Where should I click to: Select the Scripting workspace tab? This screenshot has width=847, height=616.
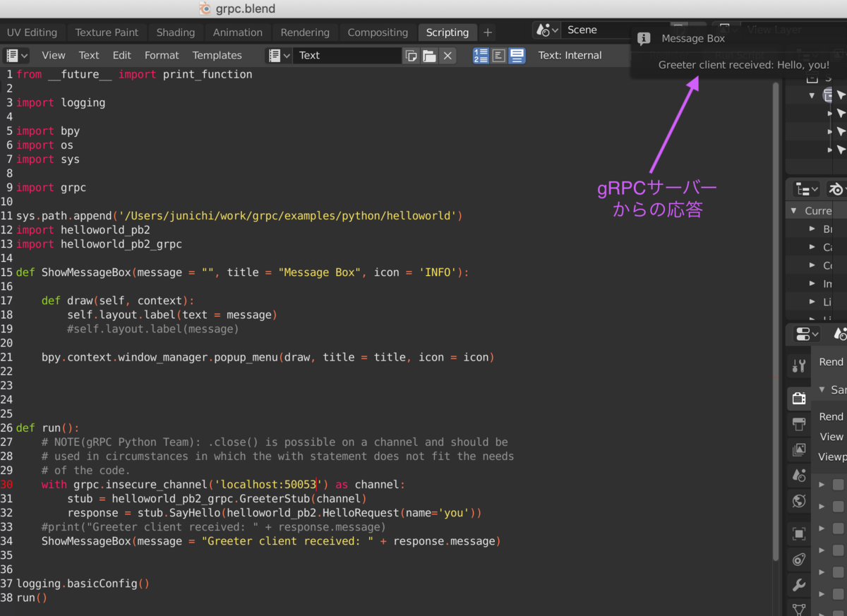click(x=447, y=32)
